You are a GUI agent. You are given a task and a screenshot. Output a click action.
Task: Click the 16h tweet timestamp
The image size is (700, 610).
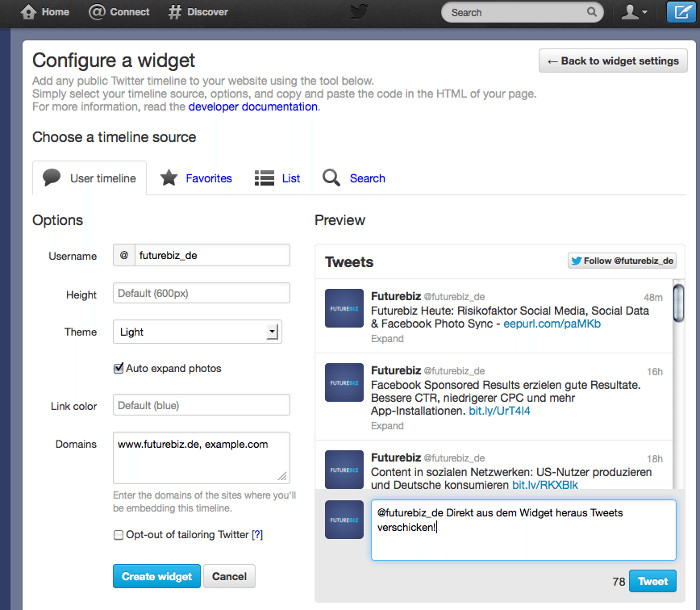tap(655, 371)
